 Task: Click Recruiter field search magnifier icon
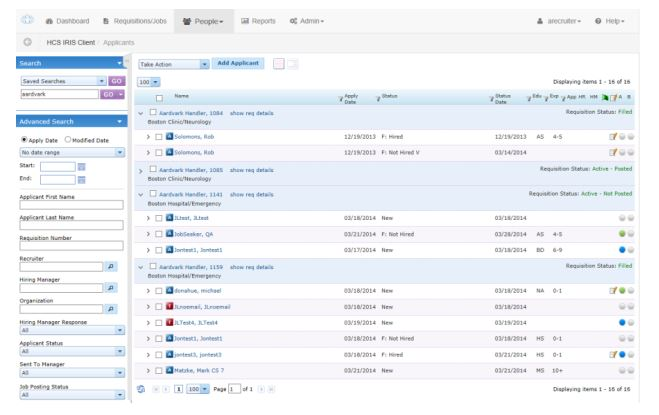coord(112,267)
